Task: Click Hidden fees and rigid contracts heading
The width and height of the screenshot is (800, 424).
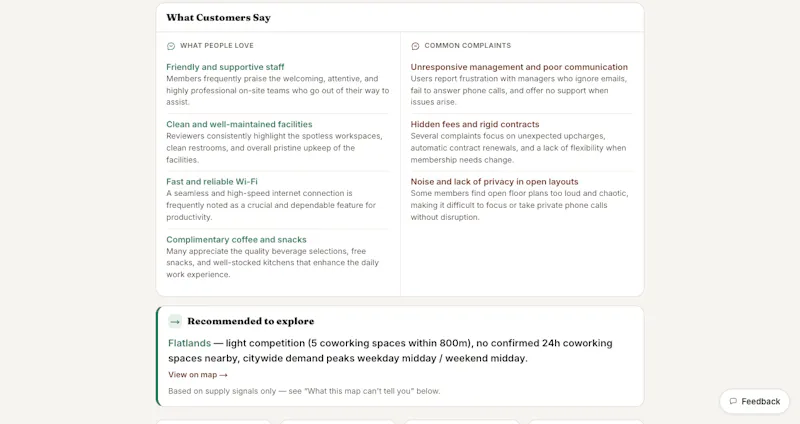Action: coord(474,124)
